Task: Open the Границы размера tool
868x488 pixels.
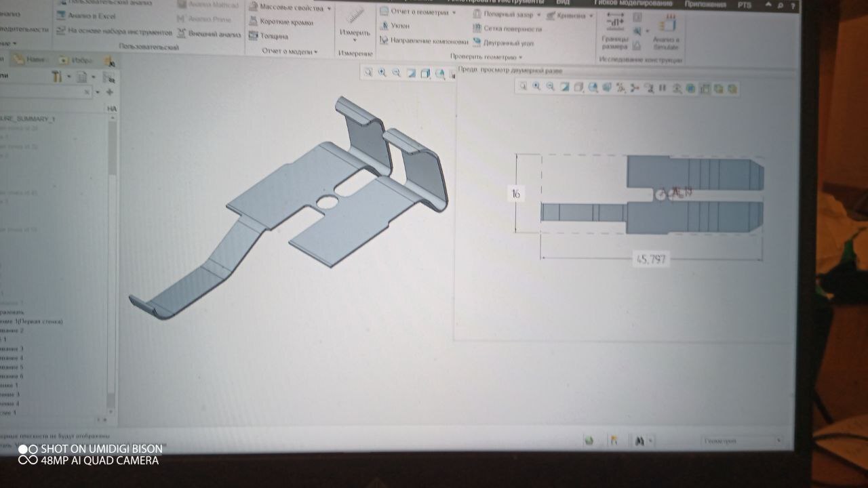Action: (615, 31)
